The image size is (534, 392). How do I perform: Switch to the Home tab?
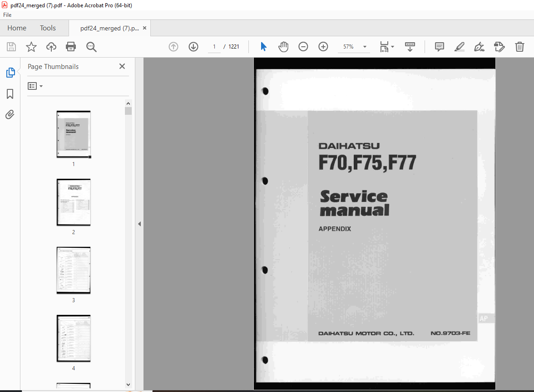tap(17, 28)
